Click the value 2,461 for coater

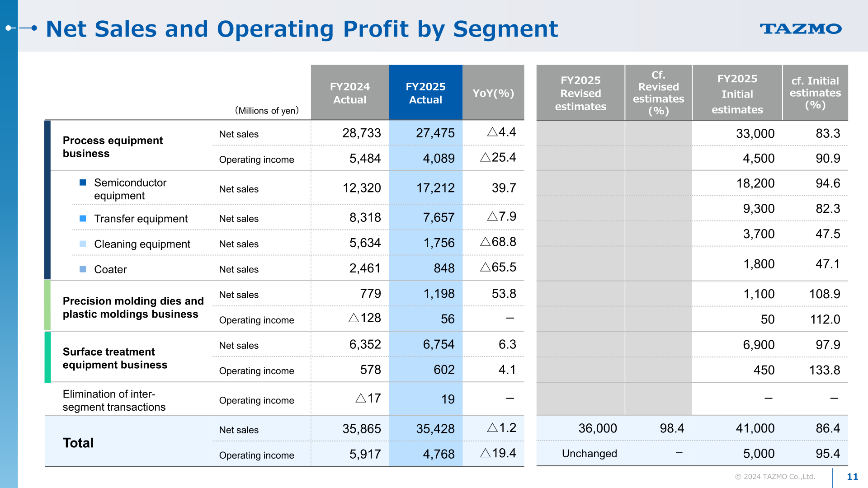(365, 268)
